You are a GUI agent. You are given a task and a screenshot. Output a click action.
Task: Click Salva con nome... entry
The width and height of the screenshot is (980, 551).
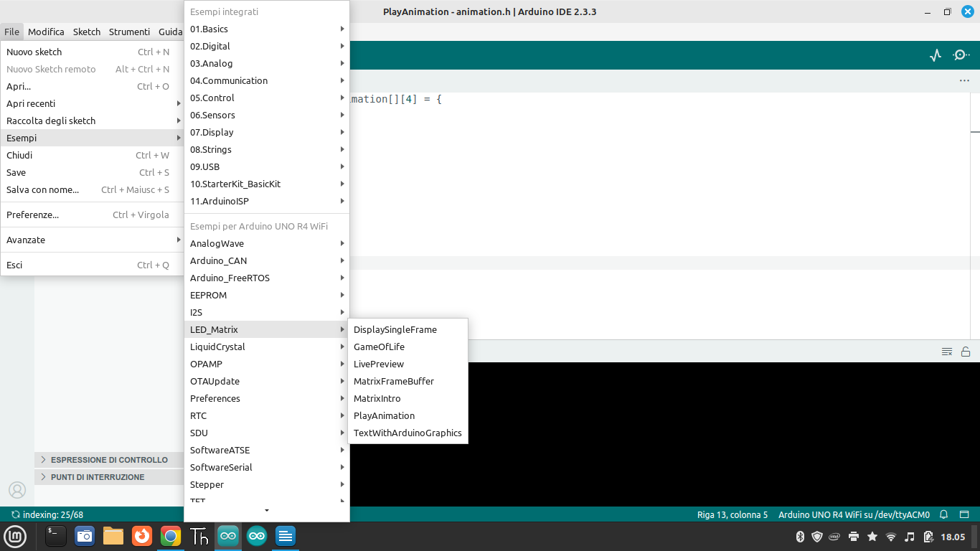[93, 189]
